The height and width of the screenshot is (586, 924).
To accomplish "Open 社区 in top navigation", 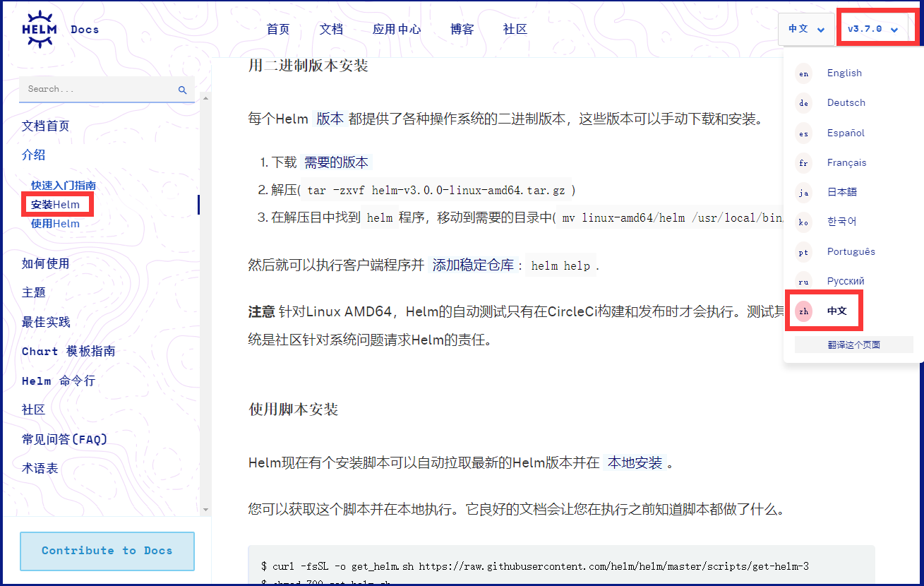I will [x=515, y=29].
